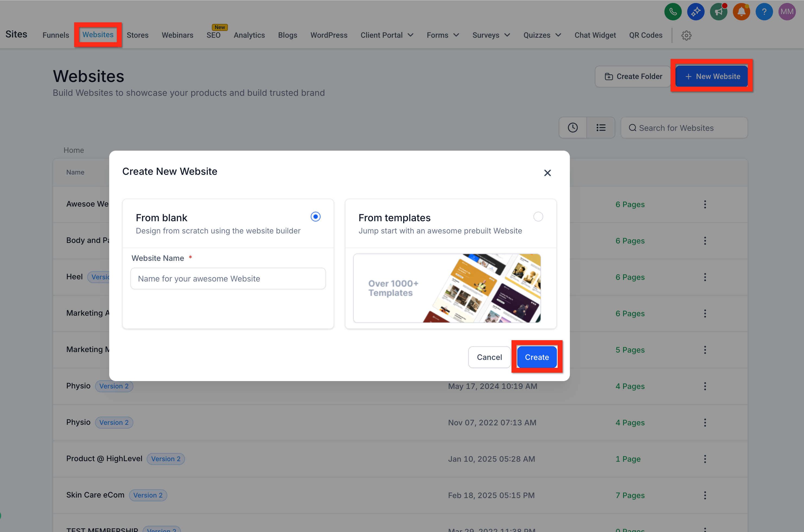Open the phone dialer icon
804x532 pixels.
click(x=673, y=11)
